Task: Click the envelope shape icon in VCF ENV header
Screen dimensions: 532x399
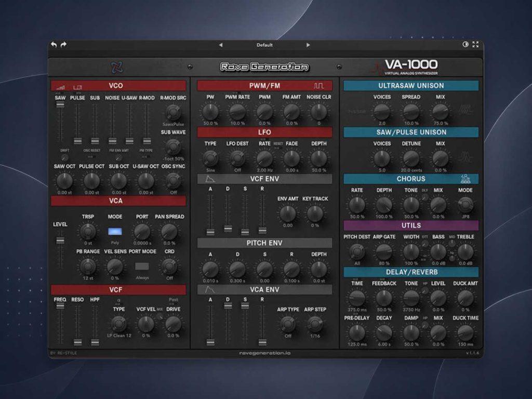Action: coord(210,179)
